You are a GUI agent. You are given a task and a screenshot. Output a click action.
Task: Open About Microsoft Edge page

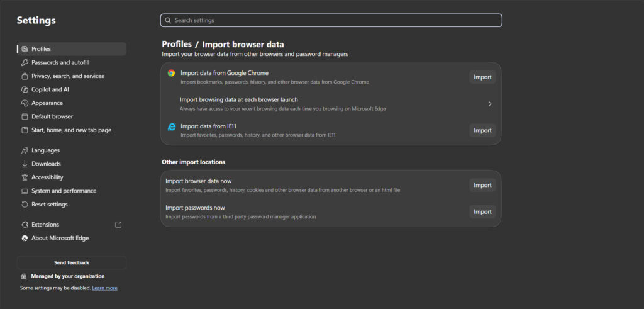(x=72, y=239)
